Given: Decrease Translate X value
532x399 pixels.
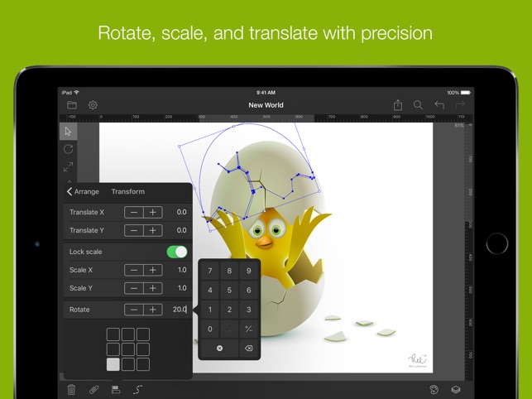Looking at the screenshot, I should pos(134,212).
